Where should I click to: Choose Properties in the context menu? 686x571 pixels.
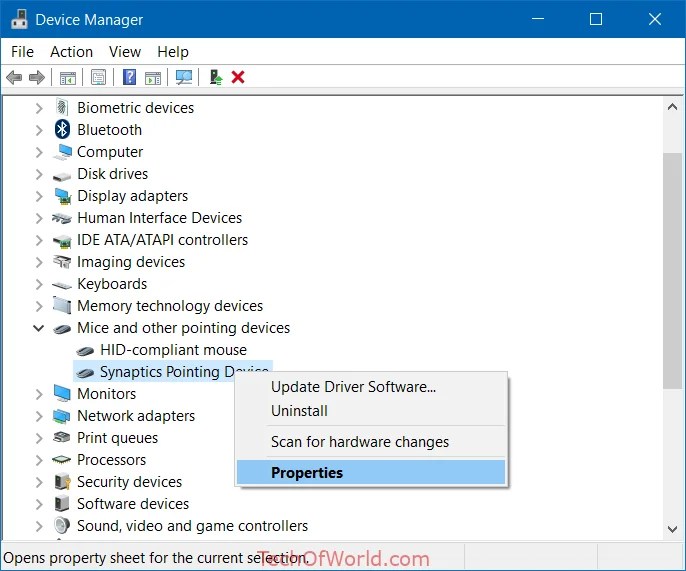(x=371, y=472)
